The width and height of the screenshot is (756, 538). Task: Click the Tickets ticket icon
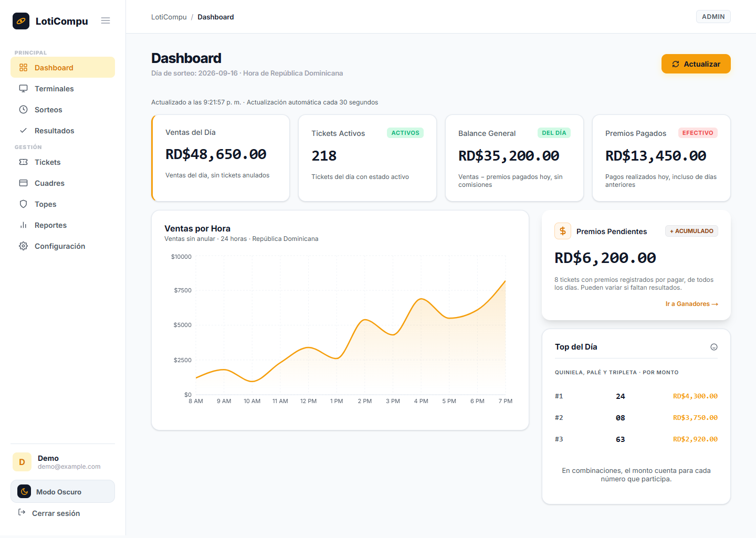[x=23, y=162]
